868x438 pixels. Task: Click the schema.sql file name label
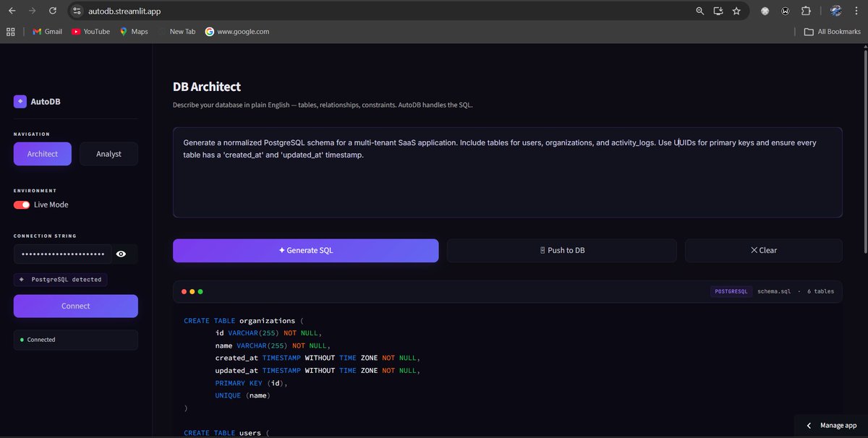(x=774, y=291)
